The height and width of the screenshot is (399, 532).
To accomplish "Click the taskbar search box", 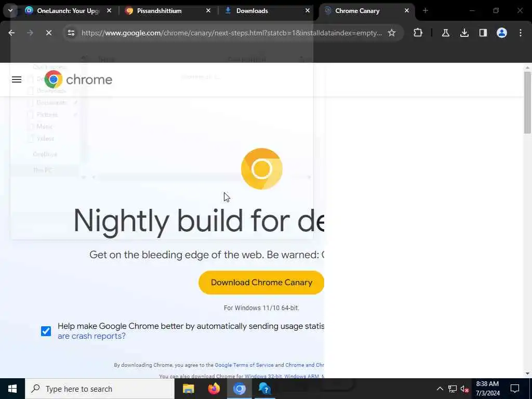I will pyautogui.click(x=100, y=389).
